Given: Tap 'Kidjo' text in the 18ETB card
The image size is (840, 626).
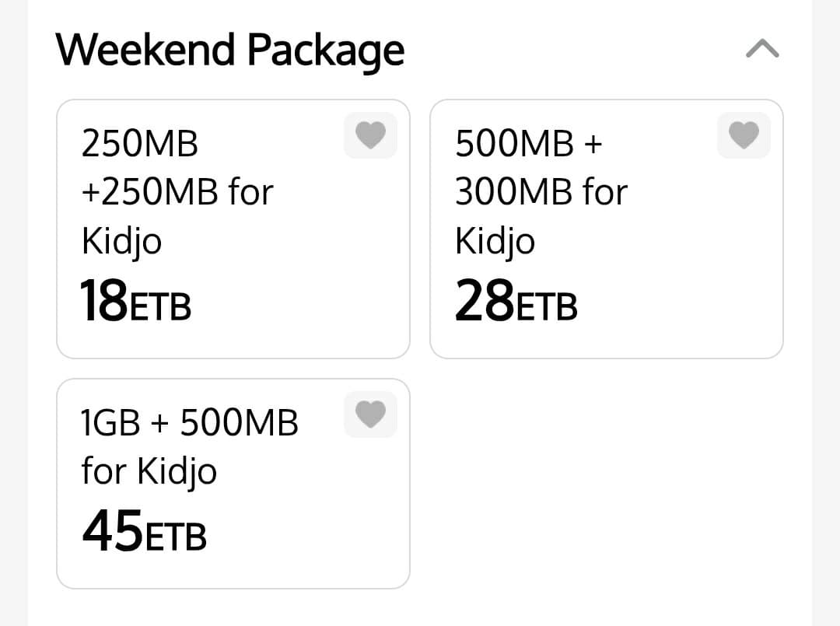Looking at the screenshot, I should (x=121, y=242).
